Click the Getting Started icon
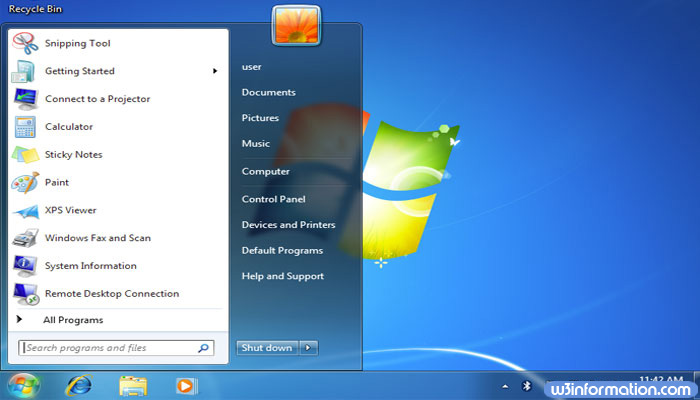This screenshot has width=700, height=400. coord(23,71)
